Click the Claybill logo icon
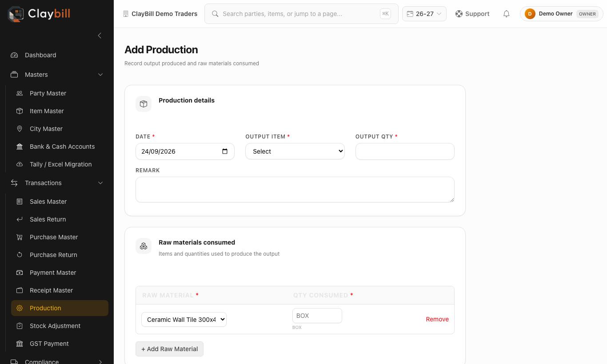607x364 pixels. click(16, 14)
